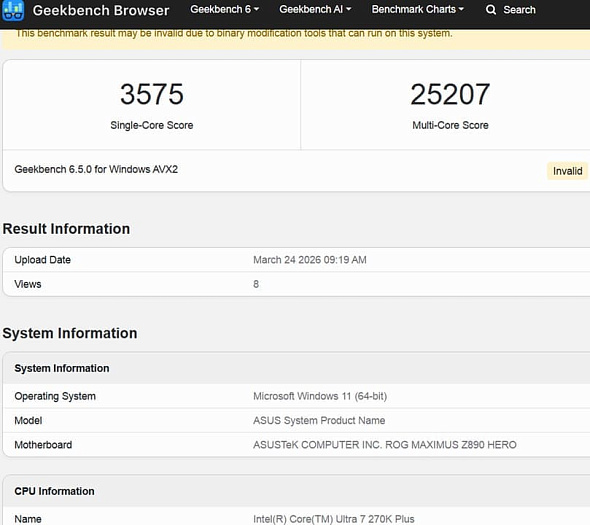Viewport: 590px width, 525px height.
Task: Open the Benchmark Charts dropdown
Action: 417,9
